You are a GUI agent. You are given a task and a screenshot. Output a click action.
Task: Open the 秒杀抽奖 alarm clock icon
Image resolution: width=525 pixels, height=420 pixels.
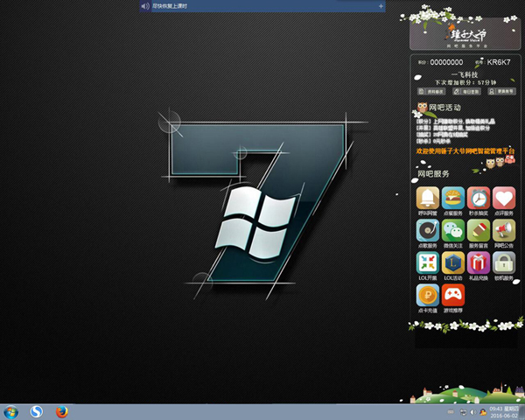coord(479,198)
